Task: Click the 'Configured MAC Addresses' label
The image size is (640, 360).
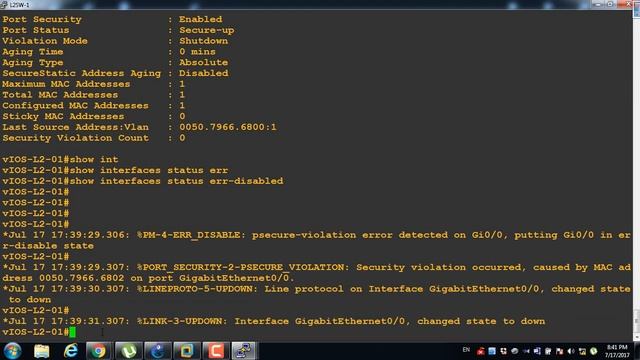Action: coord(76,105)
